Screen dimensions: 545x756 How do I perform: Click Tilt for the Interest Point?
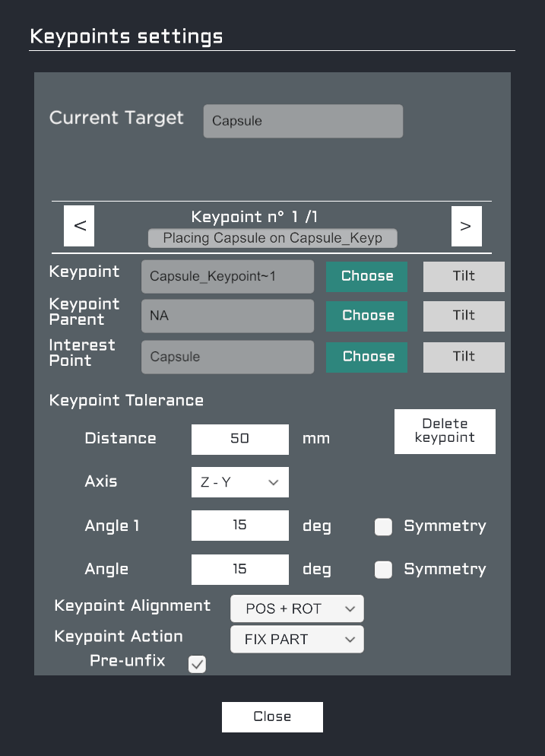(463, 357)
